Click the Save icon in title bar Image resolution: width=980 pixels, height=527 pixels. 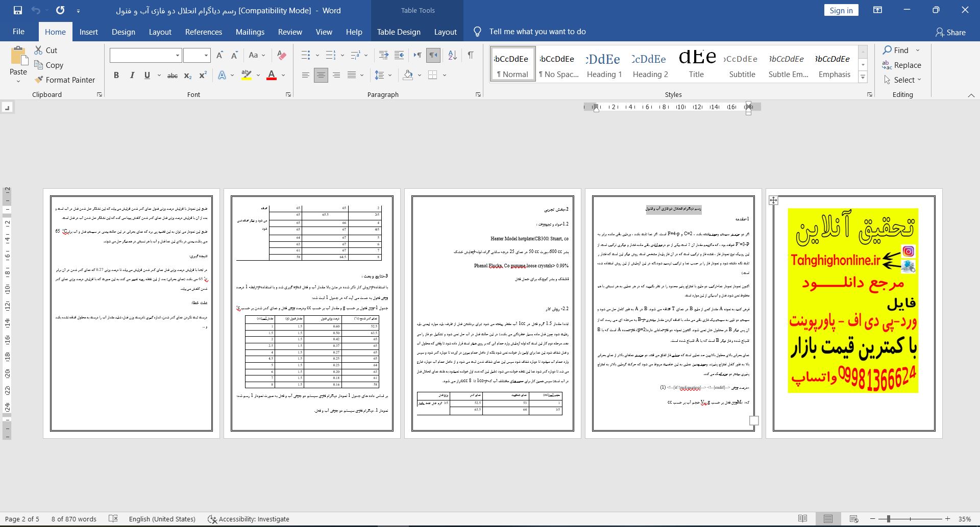[x=17, y=10]
